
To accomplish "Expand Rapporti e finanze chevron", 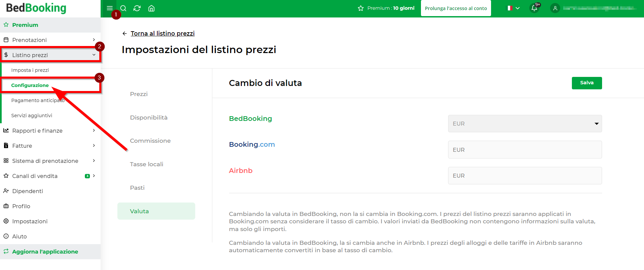I will pyautogui.click(x=94, y=130).
